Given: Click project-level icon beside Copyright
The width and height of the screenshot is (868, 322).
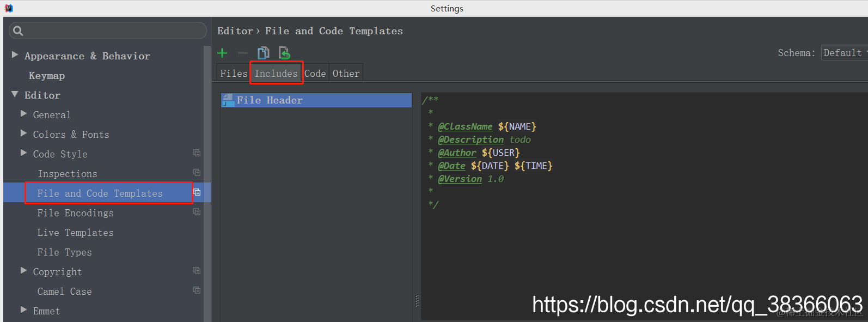Looking at the screenshot, I should coord(197,271).
